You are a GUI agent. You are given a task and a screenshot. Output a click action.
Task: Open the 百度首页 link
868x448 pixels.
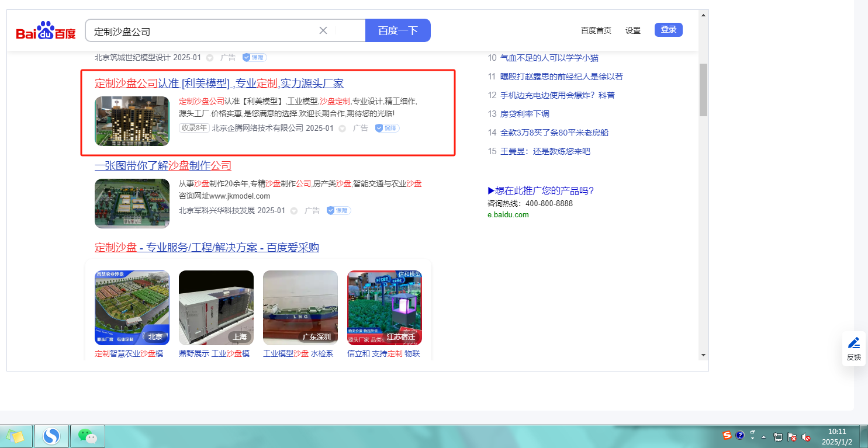[596, 30]
